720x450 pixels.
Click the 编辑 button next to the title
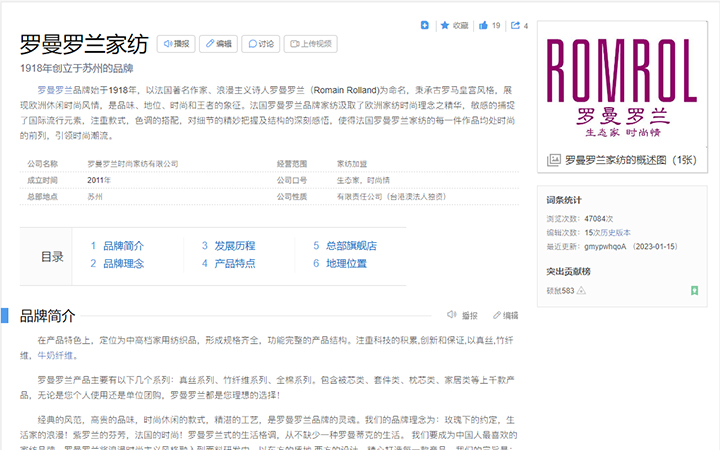pos(219,44)
